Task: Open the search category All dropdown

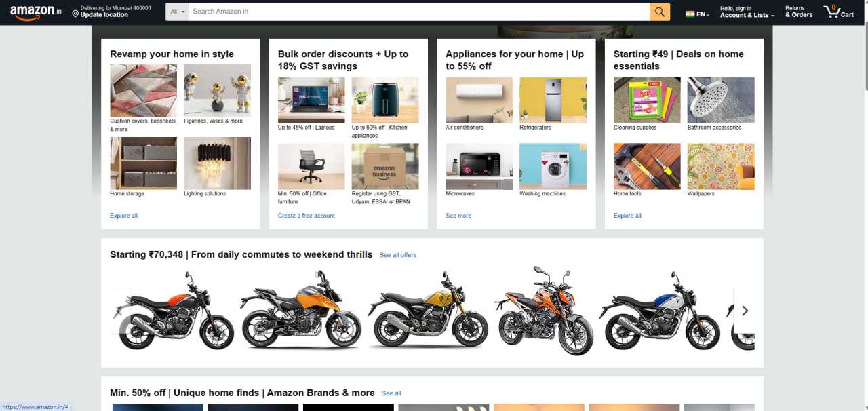Action: pos(178,12)
